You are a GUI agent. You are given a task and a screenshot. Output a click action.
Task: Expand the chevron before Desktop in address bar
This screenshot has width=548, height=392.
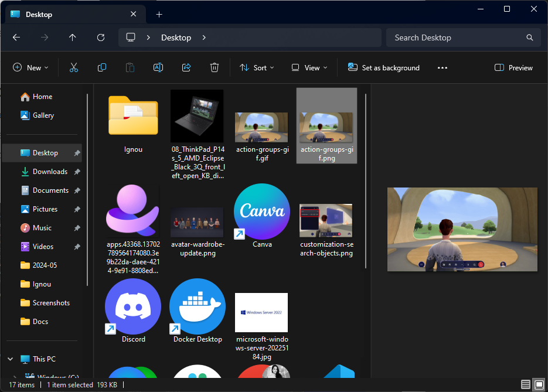tap(148, 38)
